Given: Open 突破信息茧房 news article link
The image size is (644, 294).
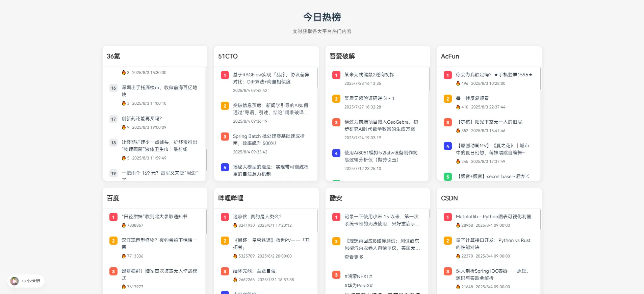Looking at the screenshot, I should click(271, 109).
